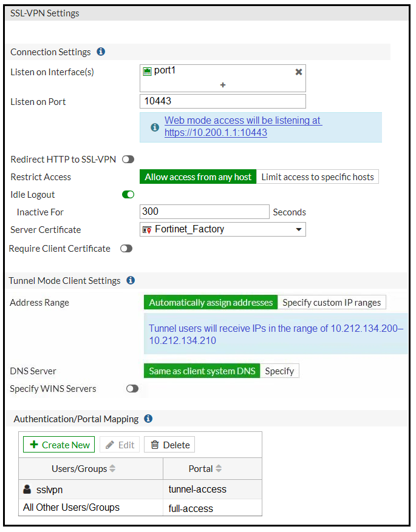
Task: Click the Portal column header
Action: point(212,468)
